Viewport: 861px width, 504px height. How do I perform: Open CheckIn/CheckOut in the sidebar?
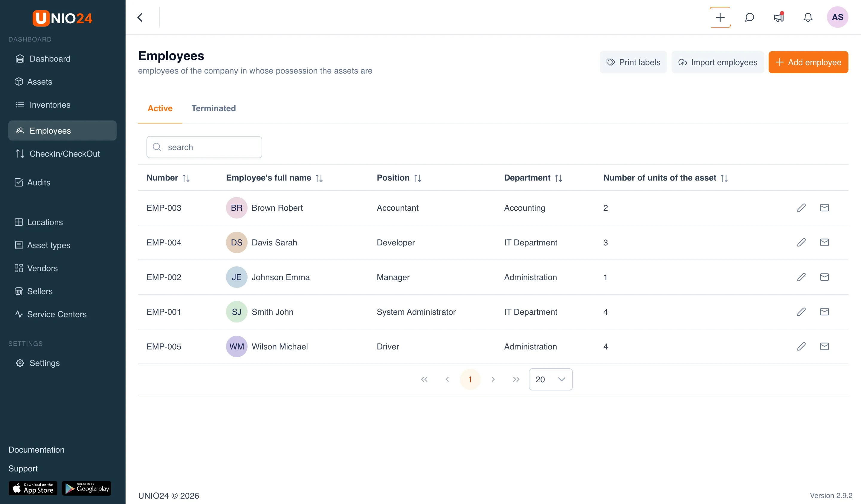point(62,154)
